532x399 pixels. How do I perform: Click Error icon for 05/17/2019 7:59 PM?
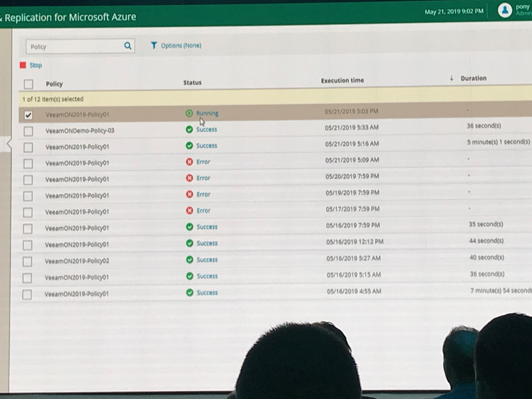189,210
